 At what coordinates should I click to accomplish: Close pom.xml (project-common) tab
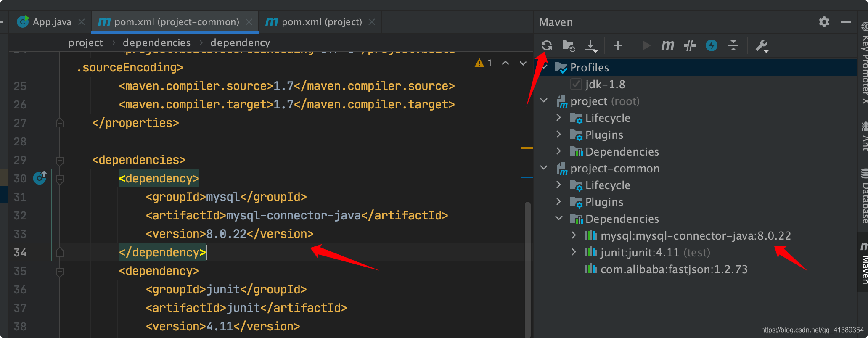pyautogui.click(x=249, y=22)
